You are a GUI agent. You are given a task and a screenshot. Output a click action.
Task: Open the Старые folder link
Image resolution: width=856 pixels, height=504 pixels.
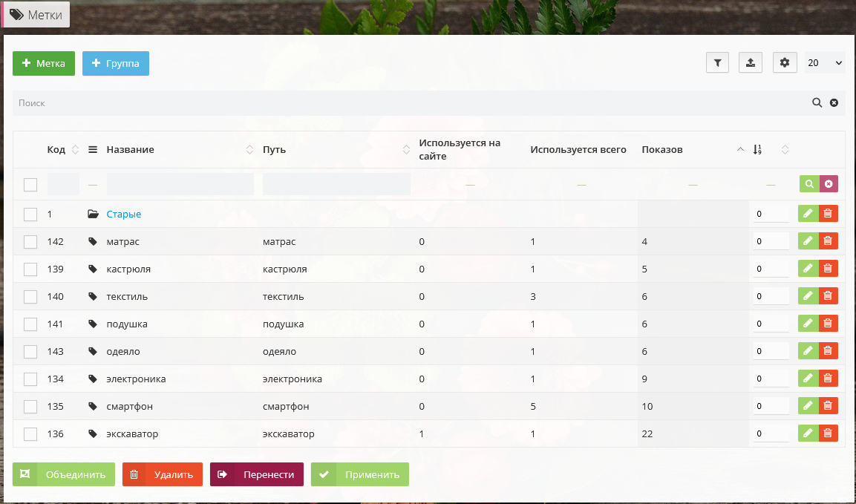123,215
